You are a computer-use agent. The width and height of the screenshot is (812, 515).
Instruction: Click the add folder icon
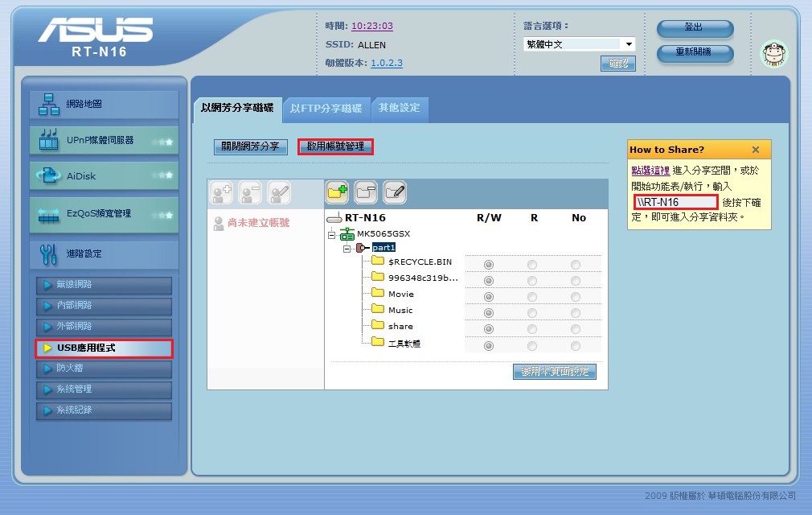point(337,193)
